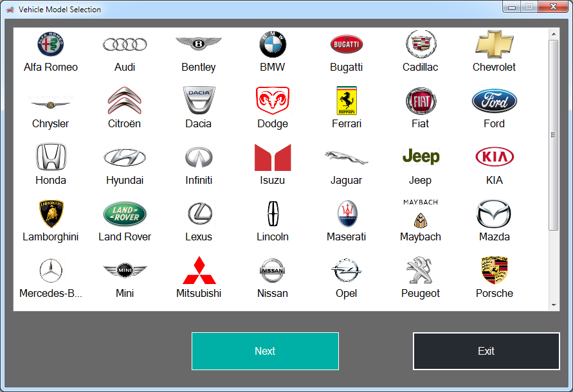Choose the Infiniti logo
The width and height of the screenshot is (573, 392).
point(199,157)
